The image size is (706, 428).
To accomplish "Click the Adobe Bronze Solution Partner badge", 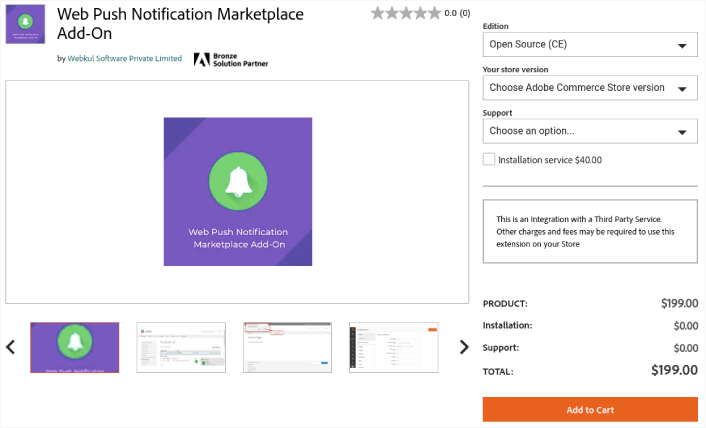I will pos(231,59).
